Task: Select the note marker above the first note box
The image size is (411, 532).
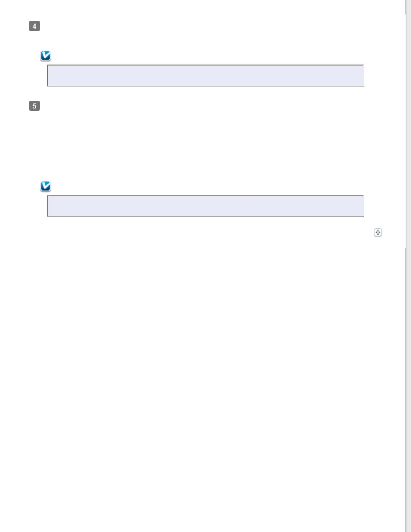Action: [46, 56]
